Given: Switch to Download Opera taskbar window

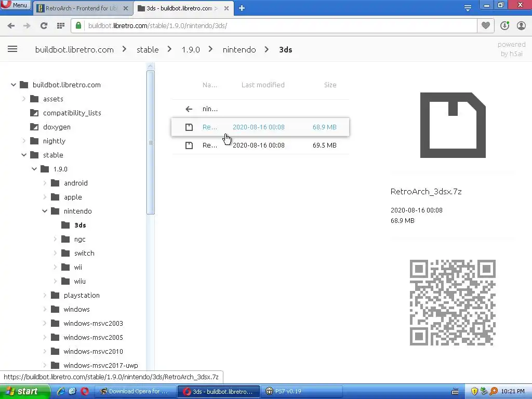Looking at the screenshot, I should click(135, 391).
